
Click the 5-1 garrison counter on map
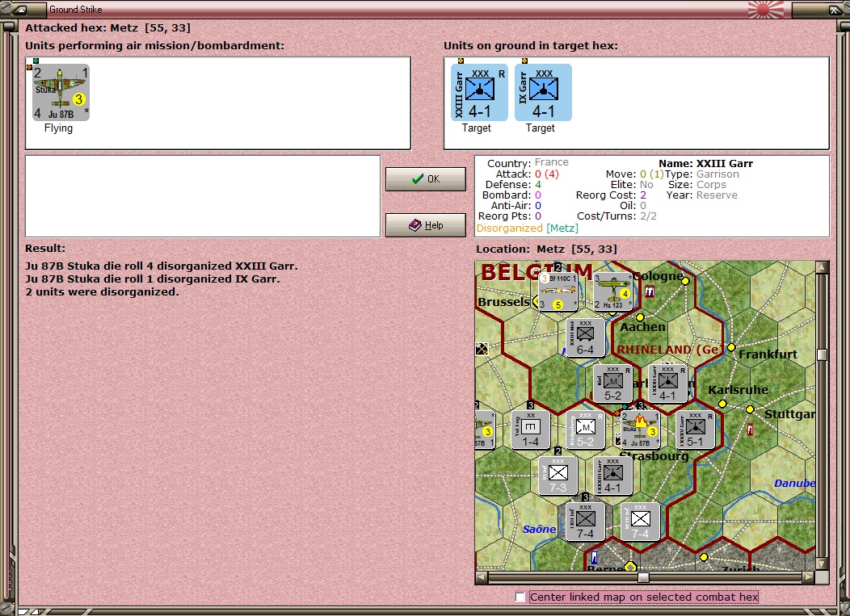[696, 430]
